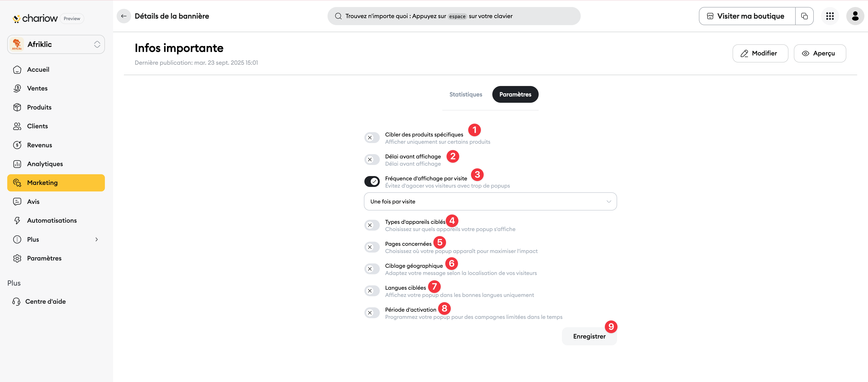The image size is (868, 382).
Task: Click Adaptez votre message selon la localisation text
Action: 461,273
